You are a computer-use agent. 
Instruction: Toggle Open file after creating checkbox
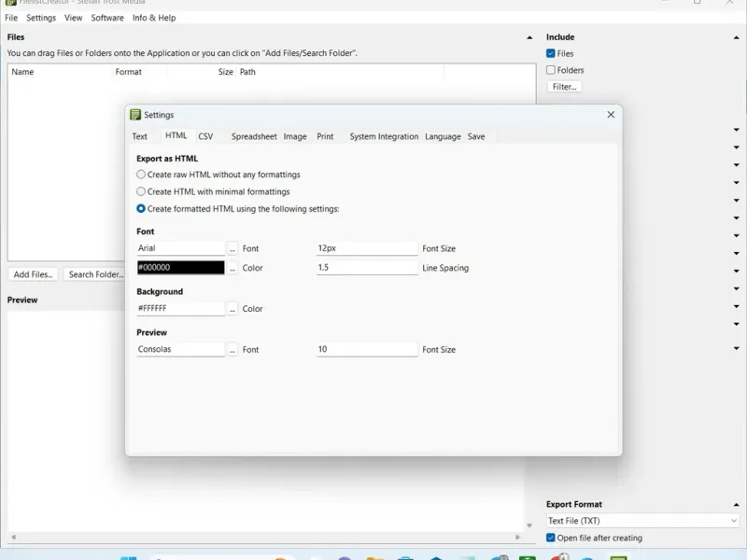pos(551,538)
